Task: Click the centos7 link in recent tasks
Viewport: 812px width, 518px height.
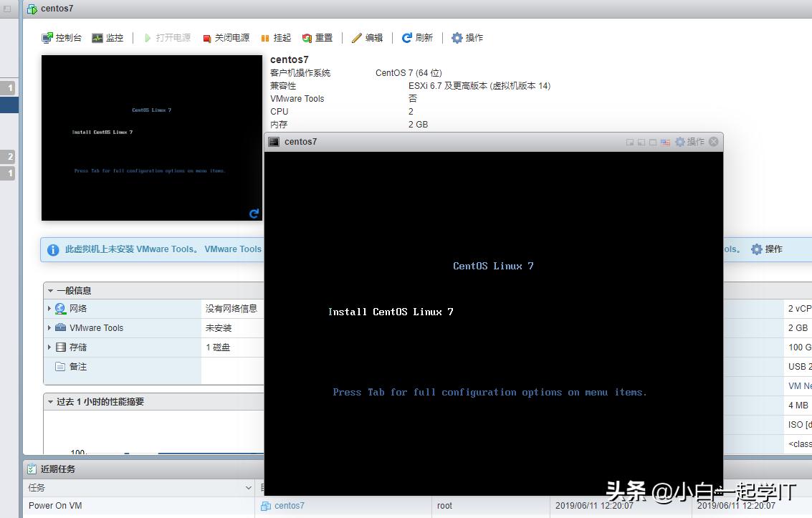Action: point(289,506)
